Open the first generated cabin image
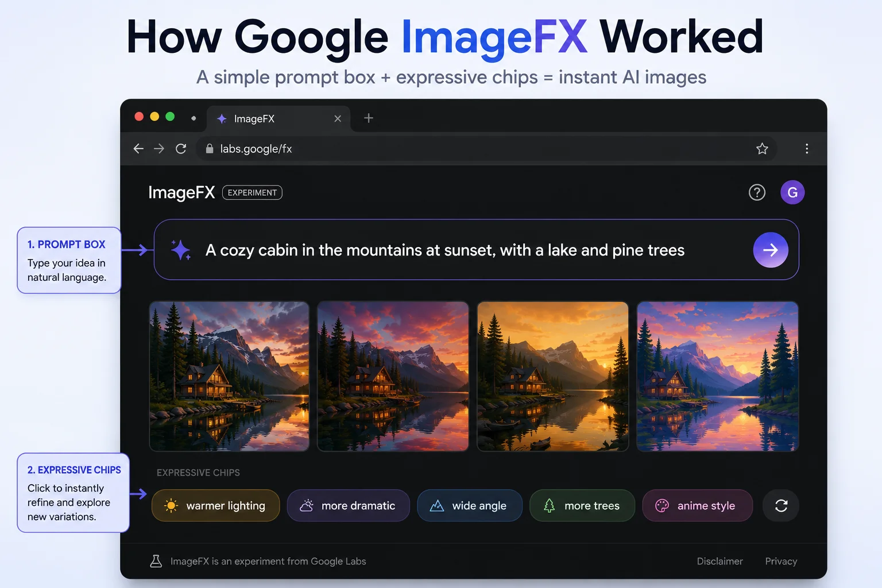 [229, 376]
